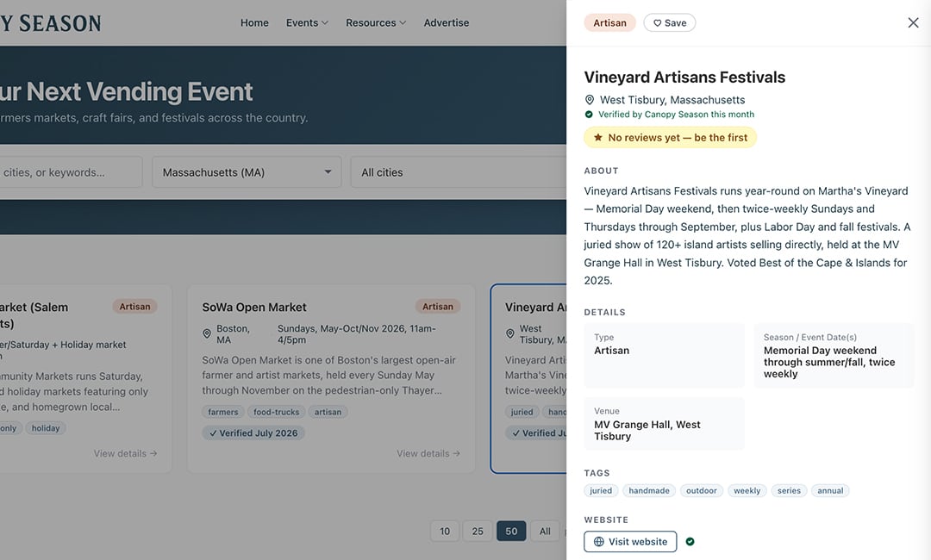This screenshot has width=931, height=560.
Task: Focus the cities or keywords search field
Action: pos(71,172)
